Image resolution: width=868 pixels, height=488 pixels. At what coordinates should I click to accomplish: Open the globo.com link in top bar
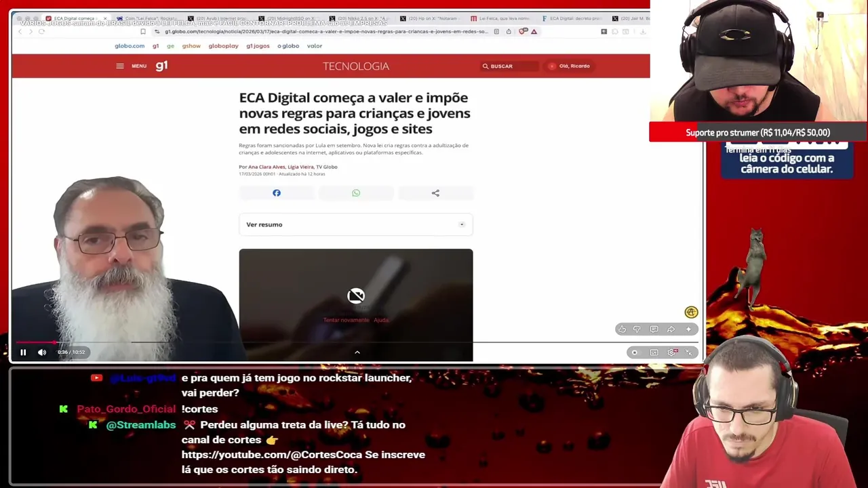130,46
